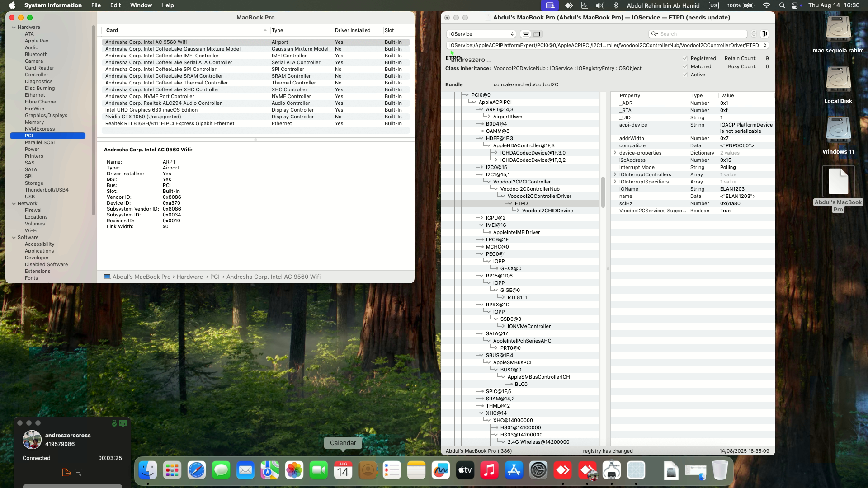Open the File menu

click(x=96, y=5)
